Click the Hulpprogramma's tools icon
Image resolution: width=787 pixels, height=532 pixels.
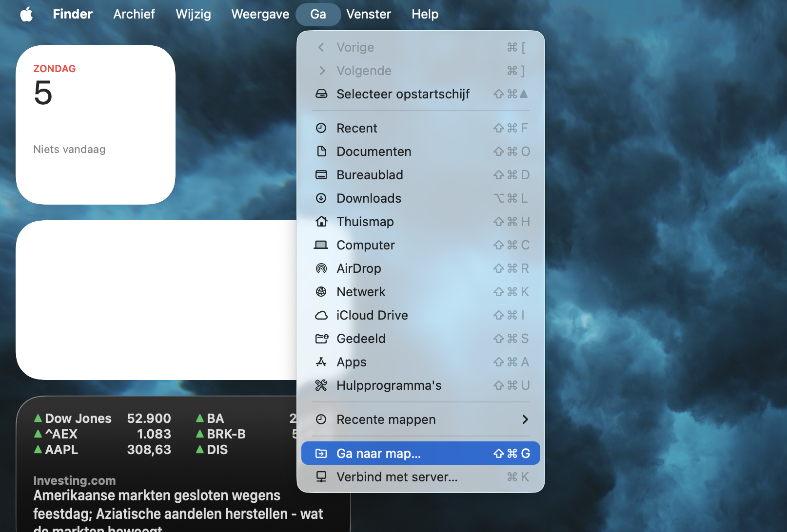coord(321,385)
